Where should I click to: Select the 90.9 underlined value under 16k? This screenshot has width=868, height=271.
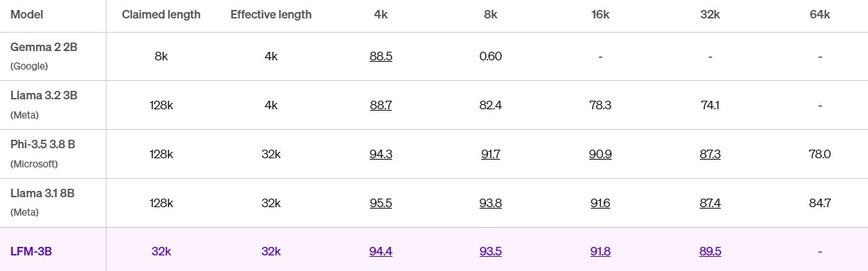[x=600, y=154]
